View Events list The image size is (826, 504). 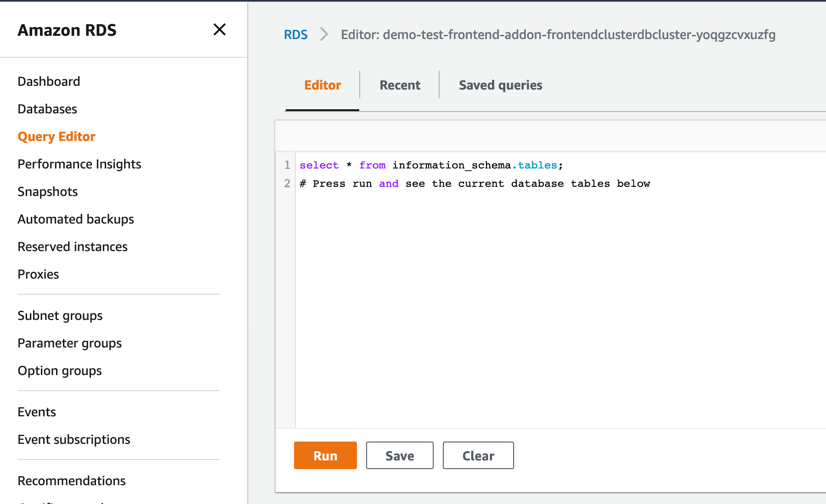pyautogui.click(x=37, y=412)
